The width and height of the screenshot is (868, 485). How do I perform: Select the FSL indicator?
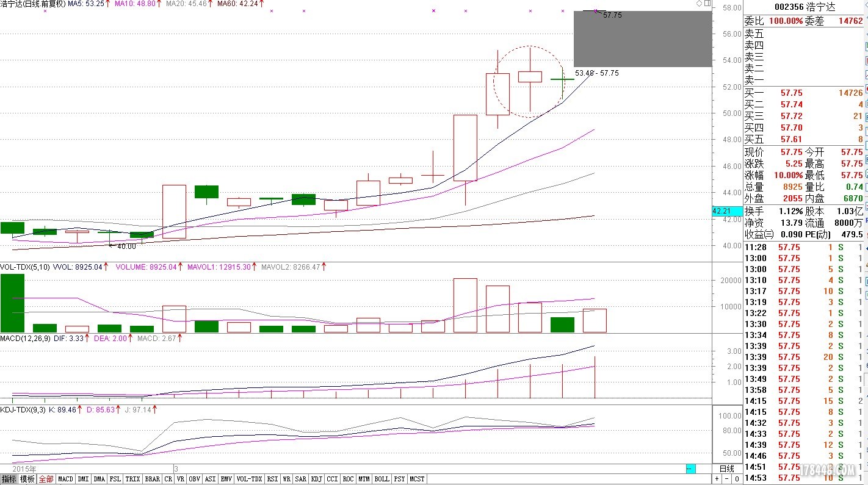pyautogui.click(x=115, y=480)
